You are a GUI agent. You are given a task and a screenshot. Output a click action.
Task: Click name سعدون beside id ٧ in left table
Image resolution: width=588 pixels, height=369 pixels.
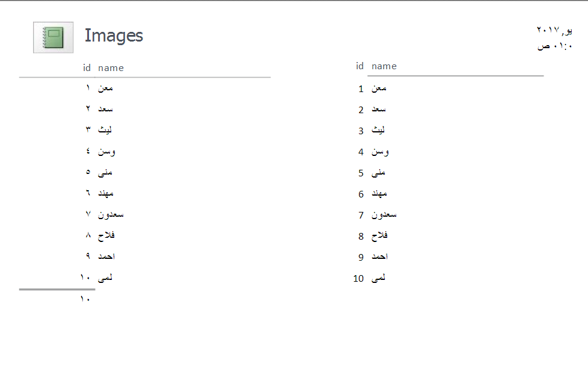[x=111, y=214]
